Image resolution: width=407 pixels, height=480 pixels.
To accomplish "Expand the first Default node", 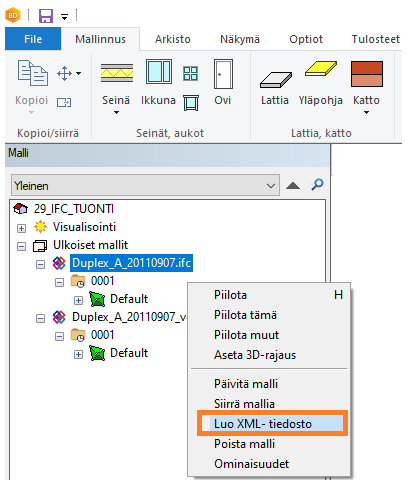I will (x=78, y=300).
